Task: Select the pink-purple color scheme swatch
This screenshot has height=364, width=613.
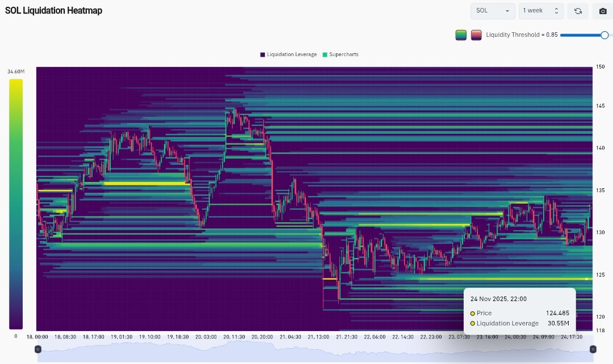Action: pyautogui.click(x=476, y=35)
